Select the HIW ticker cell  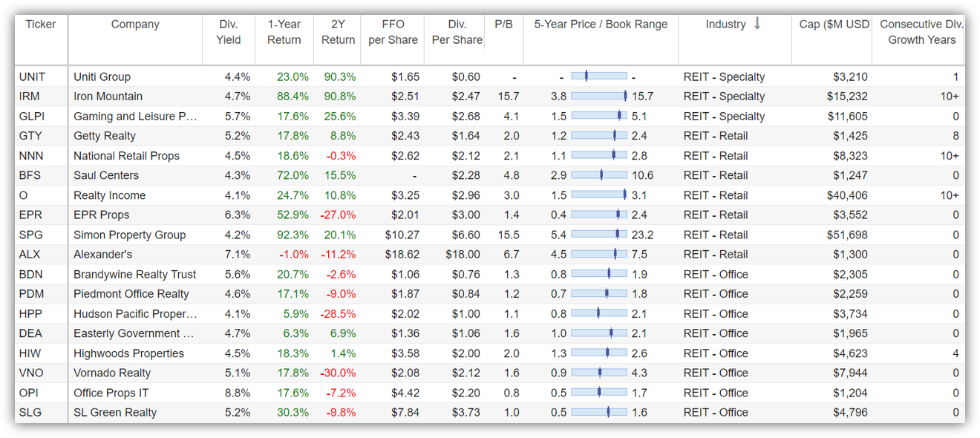click(x=30, y=353)
